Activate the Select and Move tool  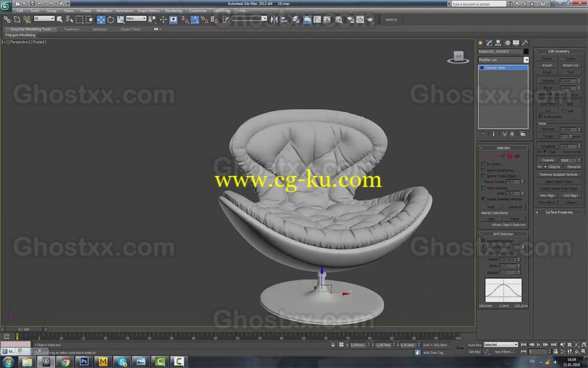101,20
